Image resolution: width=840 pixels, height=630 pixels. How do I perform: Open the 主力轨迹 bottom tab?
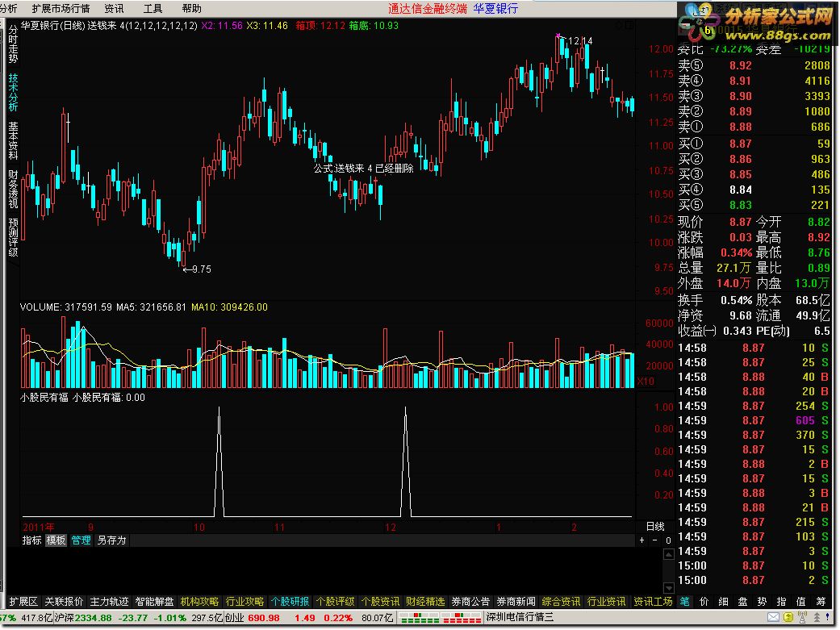109,602
